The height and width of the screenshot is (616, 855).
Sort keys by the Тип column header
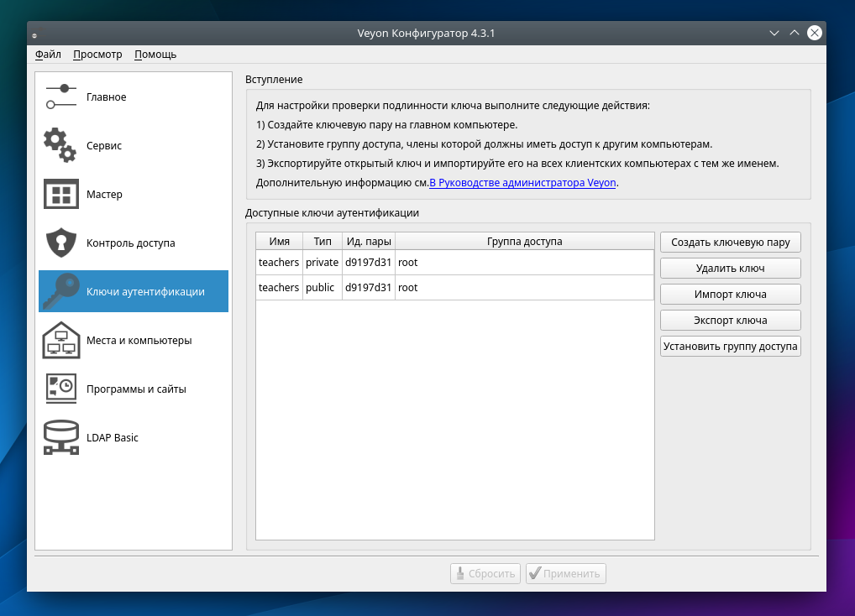pos(323,241)
